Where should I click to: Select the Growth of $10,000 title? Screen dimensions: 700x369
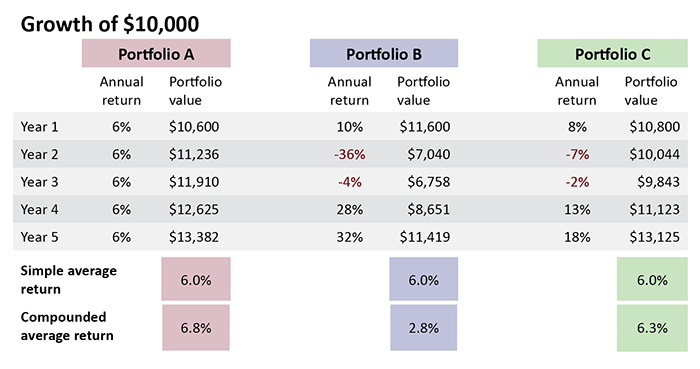(110, 24)
